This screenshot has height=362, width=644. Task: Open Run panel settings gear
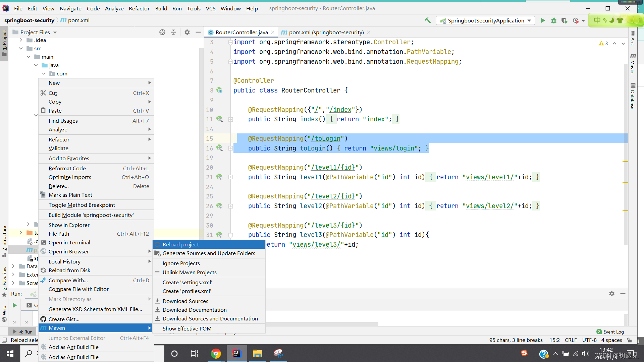pyautogui.click(x=612, y=294)
